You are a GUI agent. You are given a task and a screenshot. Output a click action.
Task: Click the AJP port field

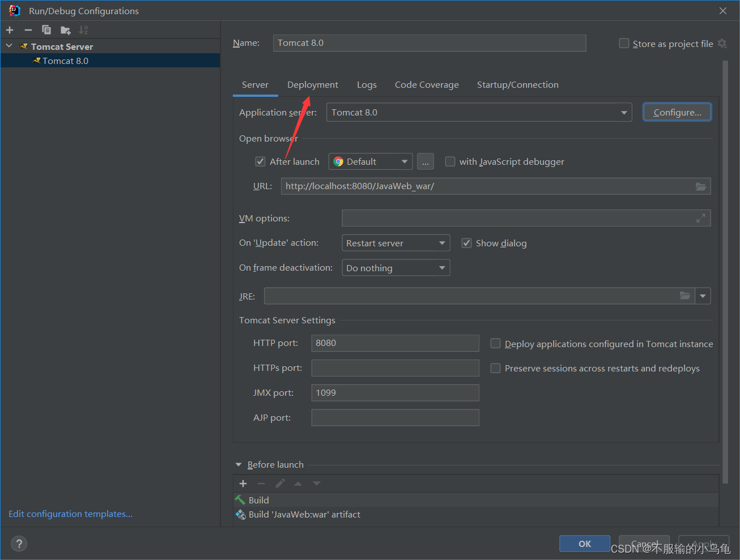(x=395, y=418)
